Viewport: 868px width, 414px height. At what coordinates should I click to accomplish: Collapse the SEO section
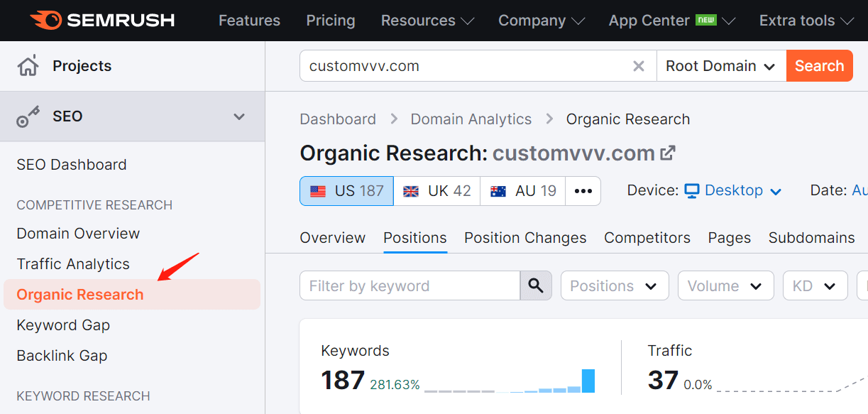click(x=239, y=116)
